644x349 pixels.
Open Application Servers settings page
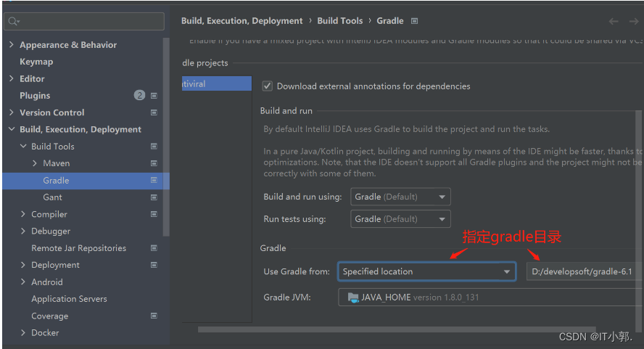coord(69,299)
